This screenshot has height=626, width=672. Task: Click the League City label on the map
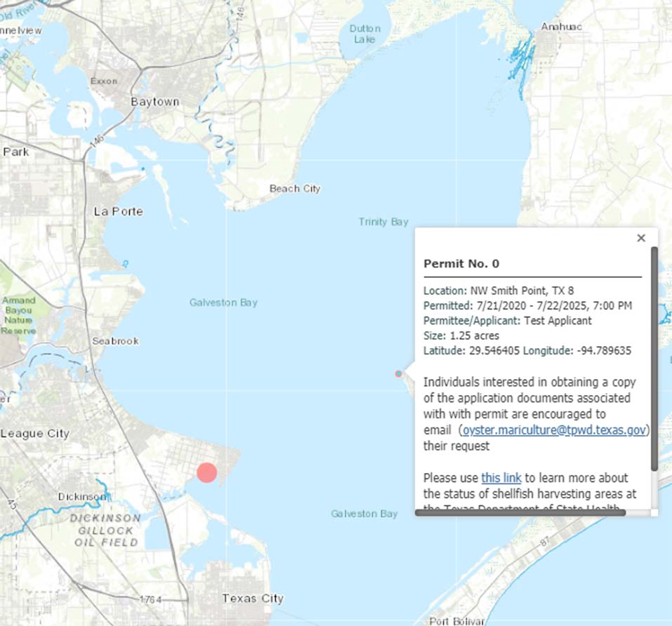click(x=35, y=434)
